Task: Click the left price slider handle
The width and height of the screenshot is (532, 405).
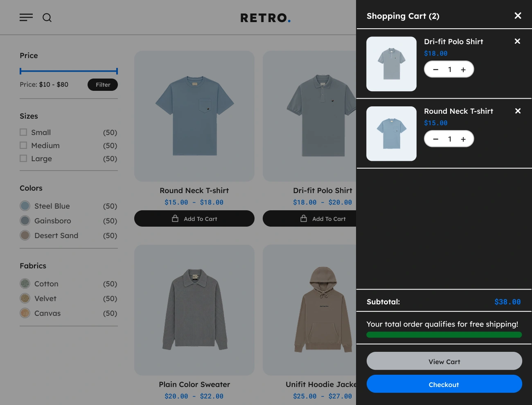Action: click(x=20, y=71)
